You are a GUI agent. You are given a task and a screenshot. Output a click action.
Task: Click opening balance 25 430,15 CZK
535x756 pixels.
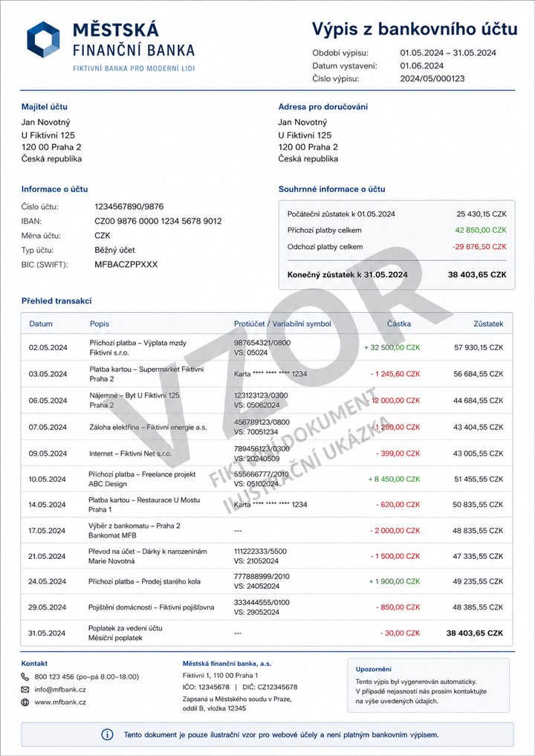coord(481,213)
